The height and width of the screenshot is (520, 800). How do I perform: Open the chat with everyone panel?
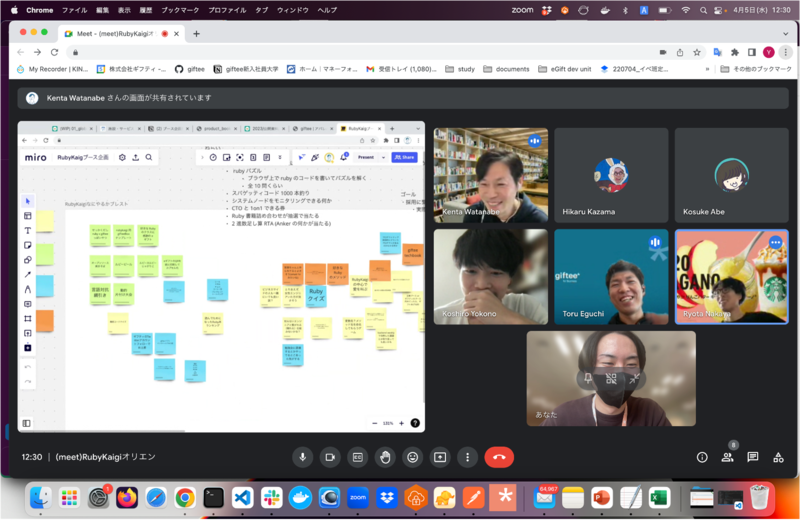point(753,457)
